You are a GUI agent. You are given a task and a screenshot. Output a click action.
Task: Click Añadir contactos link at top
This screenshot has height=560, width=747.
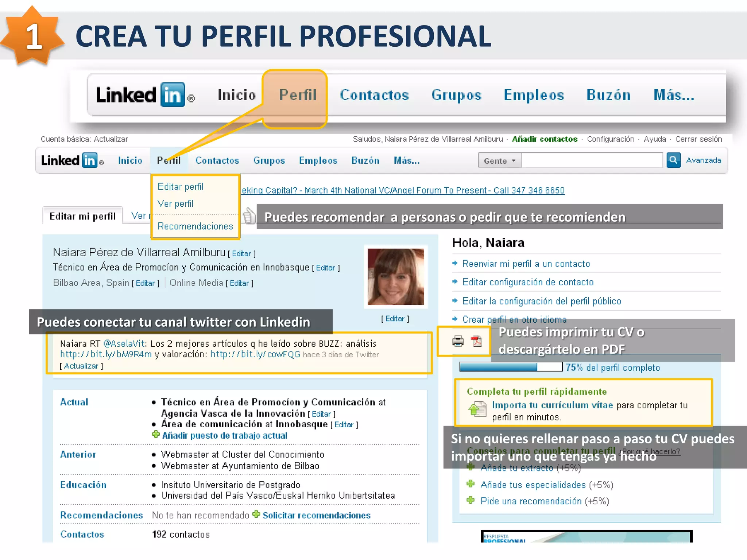[545, 139]
